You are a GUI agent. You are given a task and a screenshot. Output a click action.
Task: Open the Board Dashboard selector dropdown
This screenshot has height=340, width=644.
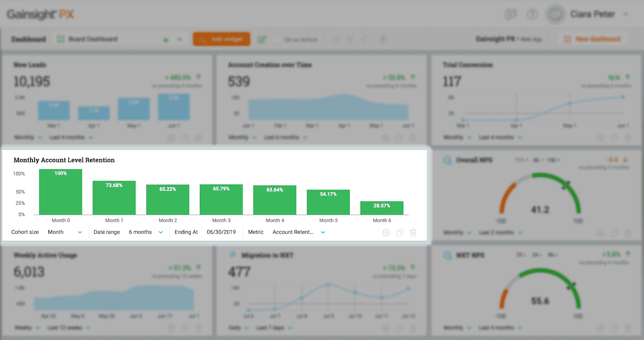(x=180, y=39)
